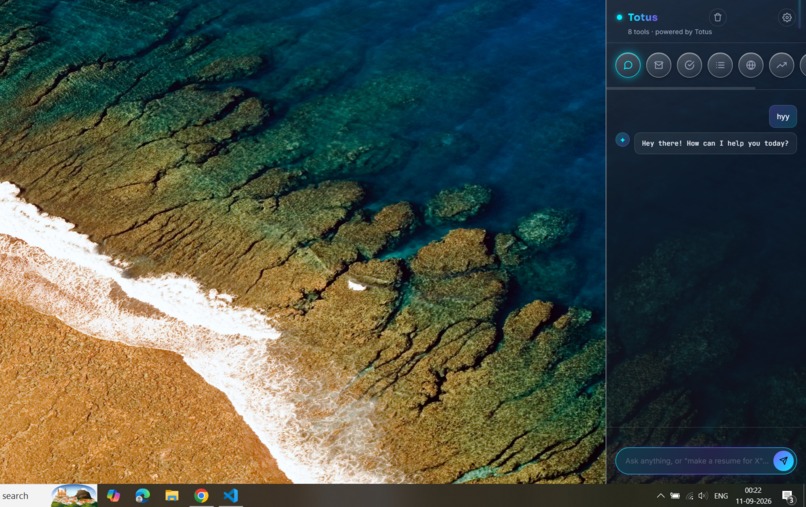Open the clock showing 00:22

click(x=753, y=496)
